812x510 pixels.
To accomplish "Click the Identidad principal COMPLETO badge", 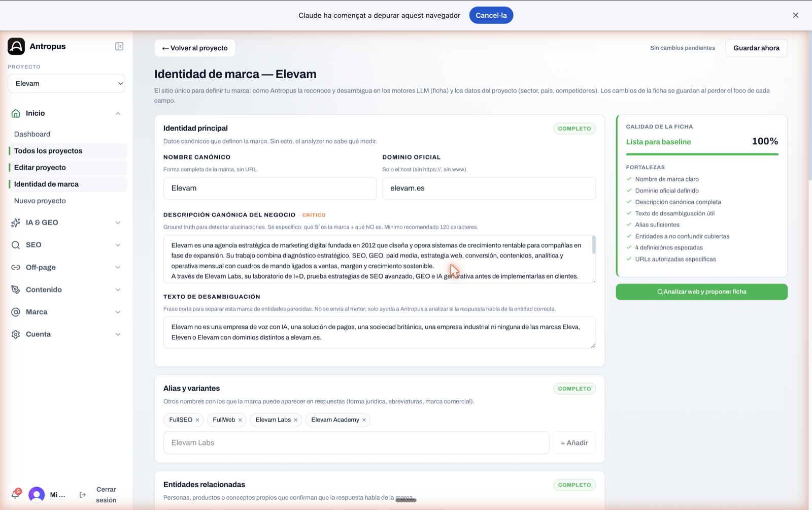I will coord(574,129).
